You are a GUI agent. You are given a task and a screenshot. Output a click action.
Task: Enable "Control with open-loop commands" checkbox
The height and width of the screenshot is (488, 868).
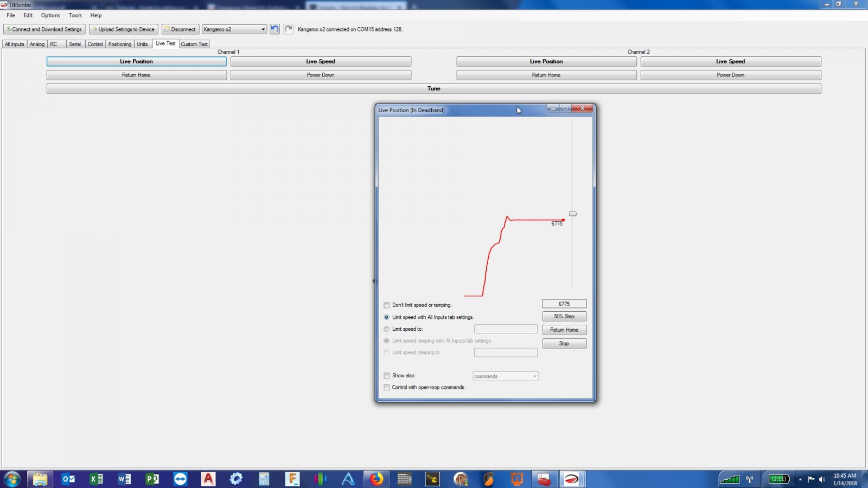click(387, 388)
